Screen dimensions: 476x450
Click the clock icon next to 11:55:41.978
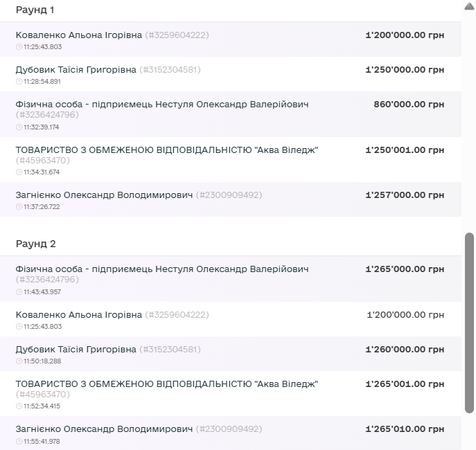pos(19,442)
